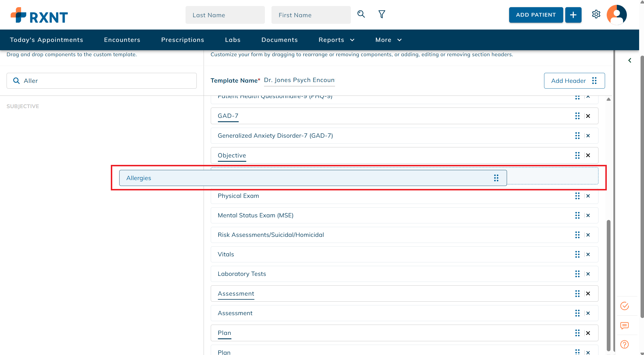Open the Encounters tab
This screenshot has height=355, width=644.
point(122,40)
